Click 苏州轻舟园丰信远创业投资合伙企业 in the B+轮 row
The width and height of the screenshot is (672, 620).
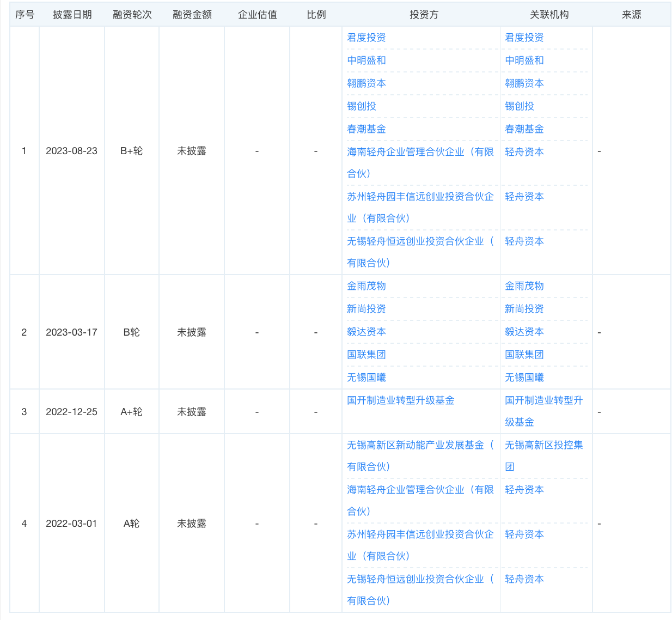[420, 208]
